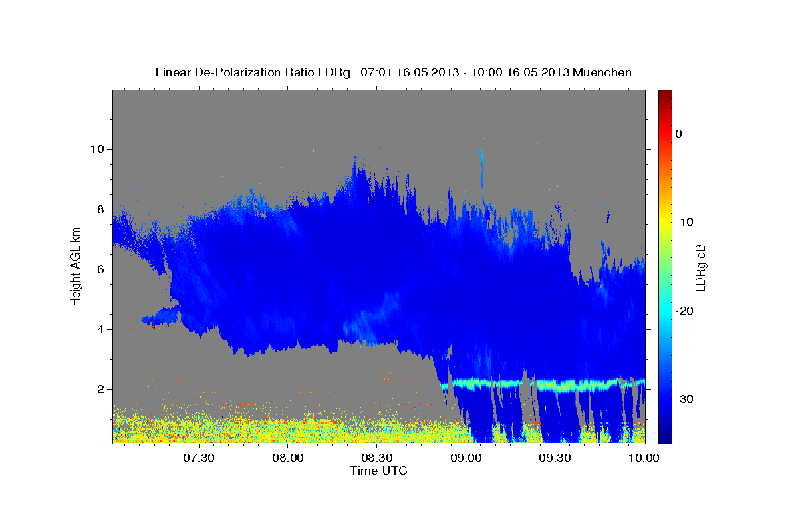Click the plot title 'Linear De-Polarization Ratio LDRg'
Image resolution: width=798 pixels, height=532 pixels.
[x=253, y=72]
